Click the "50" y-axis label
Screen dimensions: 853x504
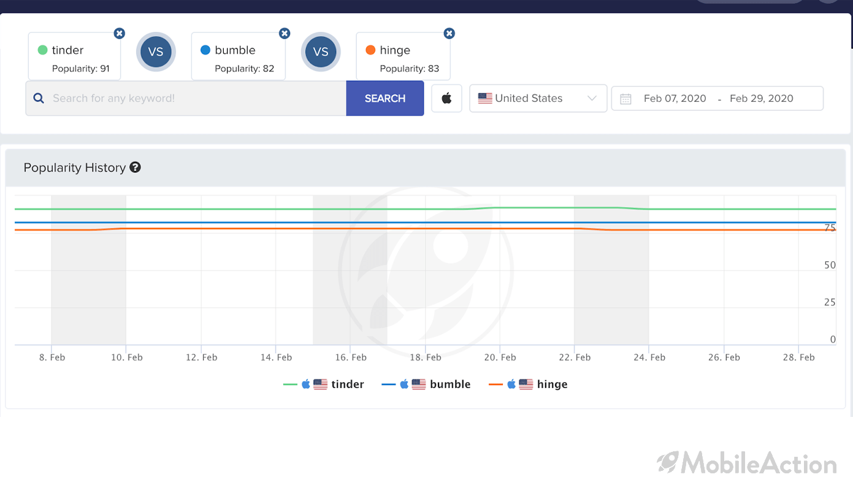coord(830,265)
